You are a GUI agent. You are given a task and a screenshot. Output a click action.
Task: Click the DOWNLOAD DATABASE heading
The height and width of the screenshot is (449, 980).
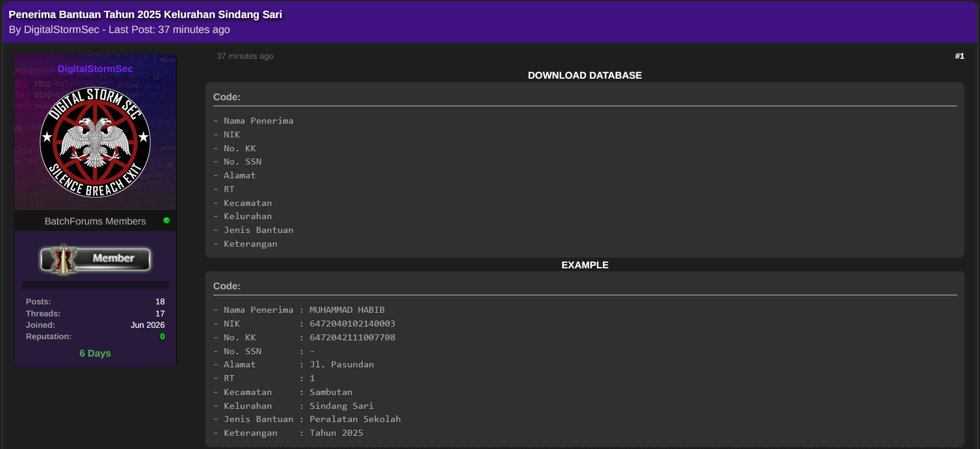tap(585, 75)
